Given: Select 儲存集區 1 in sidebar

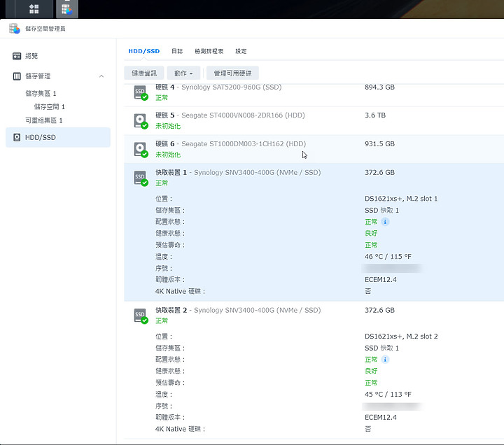Looking at the screenshot, I should coord(41,94).
